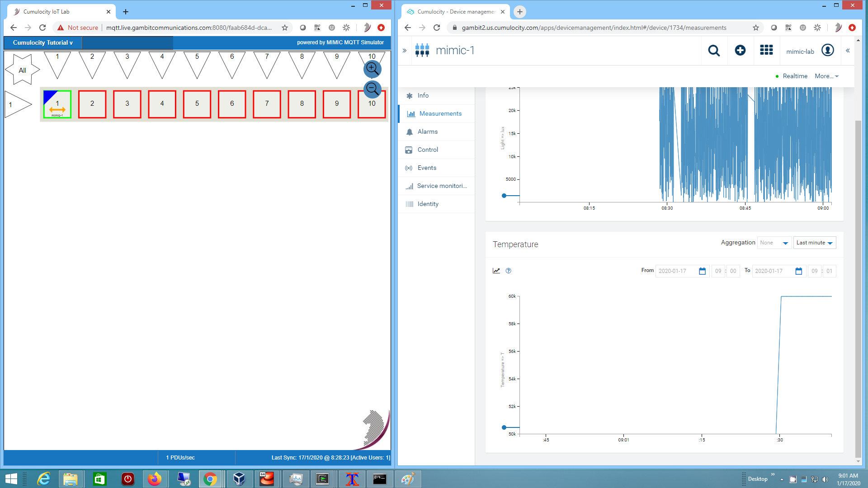Screen dimensions: 868x488
Task: Select column 5 triangle in simulator
Action: tap(197, 65)
